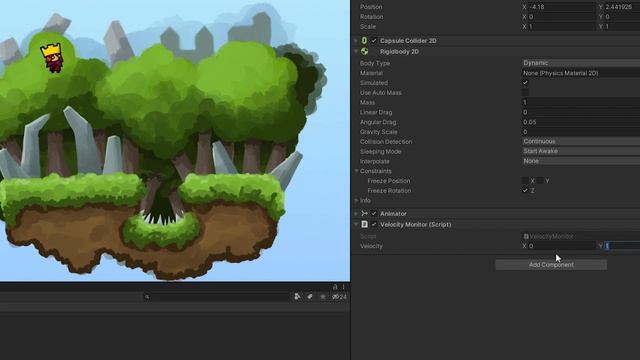Click the Project panel search field

(x=216, y=297)
